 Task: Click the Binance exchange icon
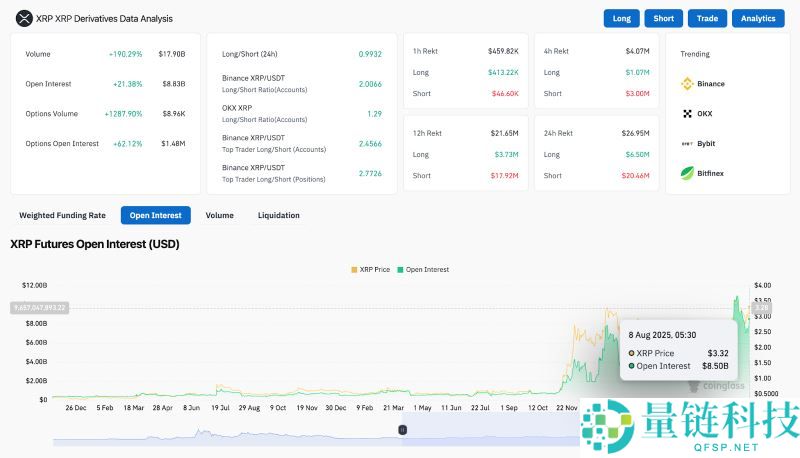coord(687,84)
